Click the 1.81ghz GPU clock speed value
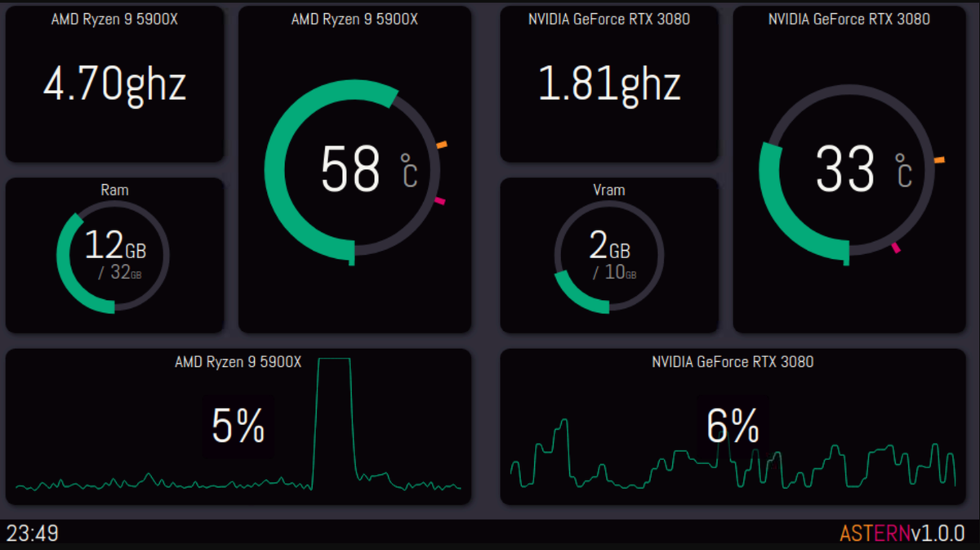This screenshot has height=550, width=980. pos(609,84)
